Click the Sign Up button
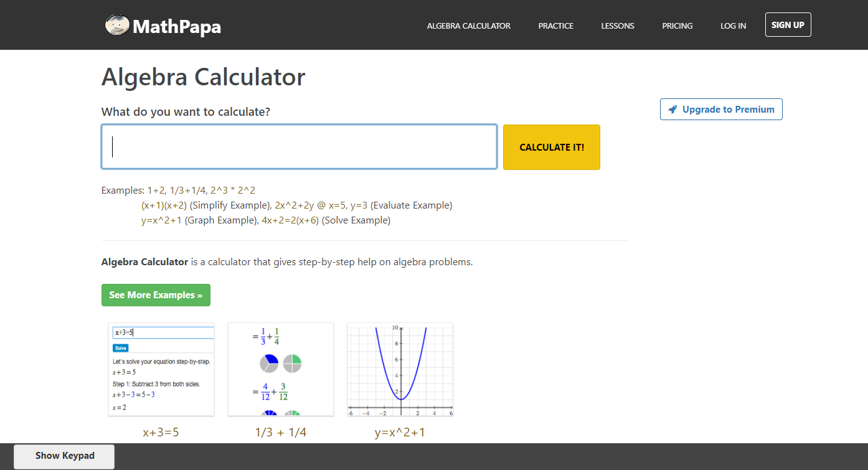 click(x=788, y=25)
